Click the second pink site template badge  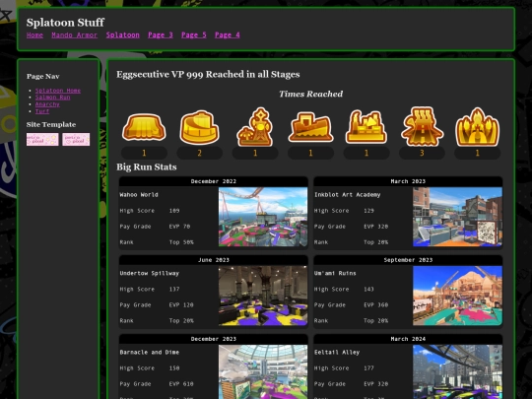pyautogui.click(x=76, y=140)
